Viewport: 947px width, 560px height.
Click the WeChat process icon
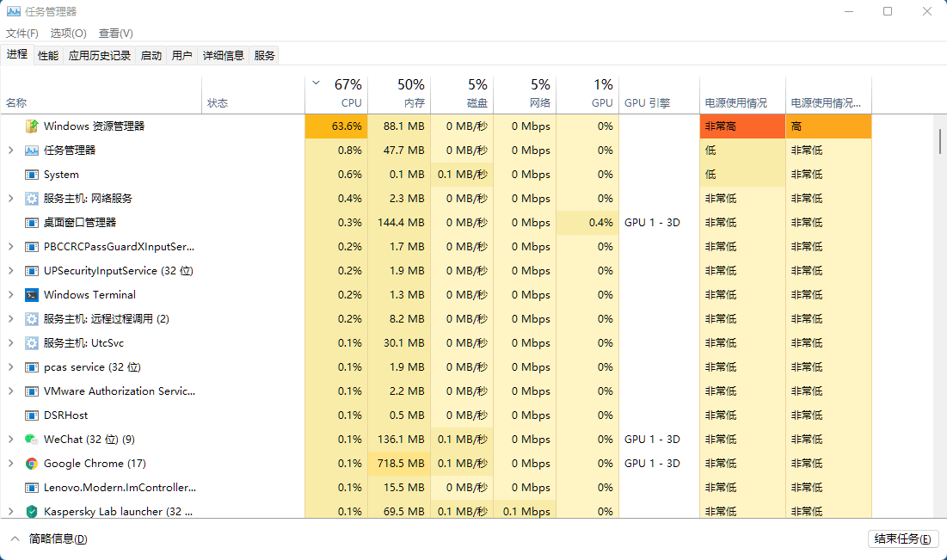(32, 440)
